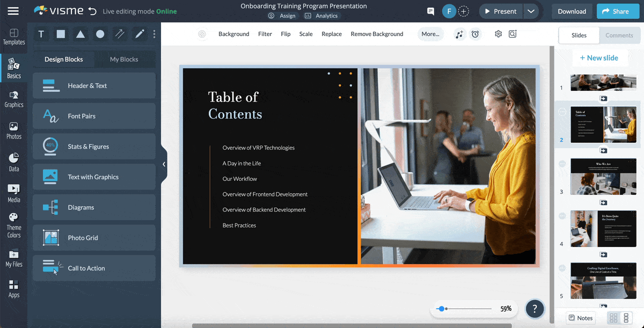The width and height of the screenshot is (644, 328).
Task: Choose the circle shape tool
Action: 100,34
